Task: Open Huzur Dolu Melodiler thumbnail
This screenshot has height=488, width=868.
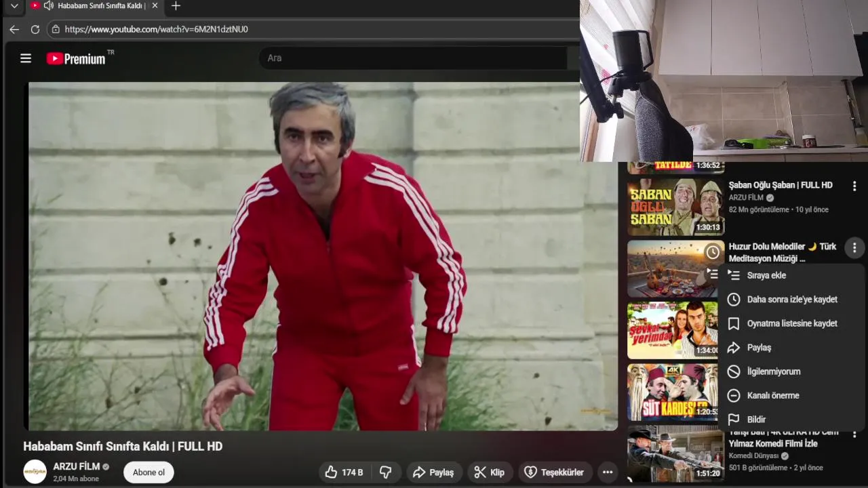Action: 675,269
